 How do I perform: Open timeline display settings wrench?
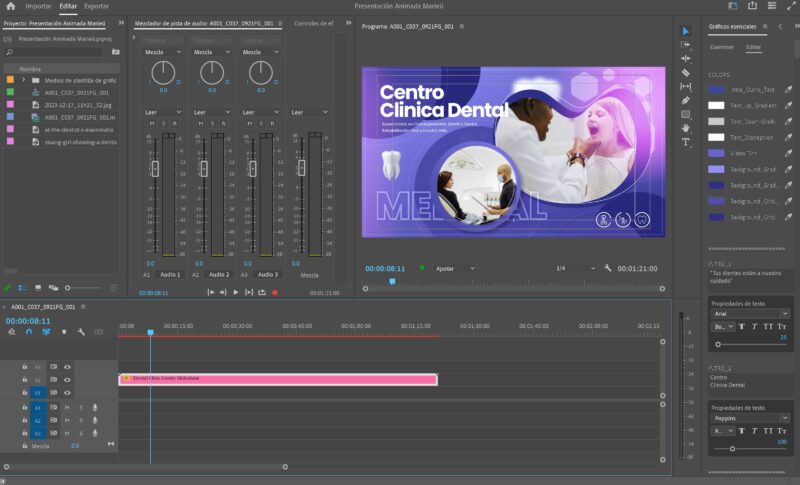[x=81, y=332]
